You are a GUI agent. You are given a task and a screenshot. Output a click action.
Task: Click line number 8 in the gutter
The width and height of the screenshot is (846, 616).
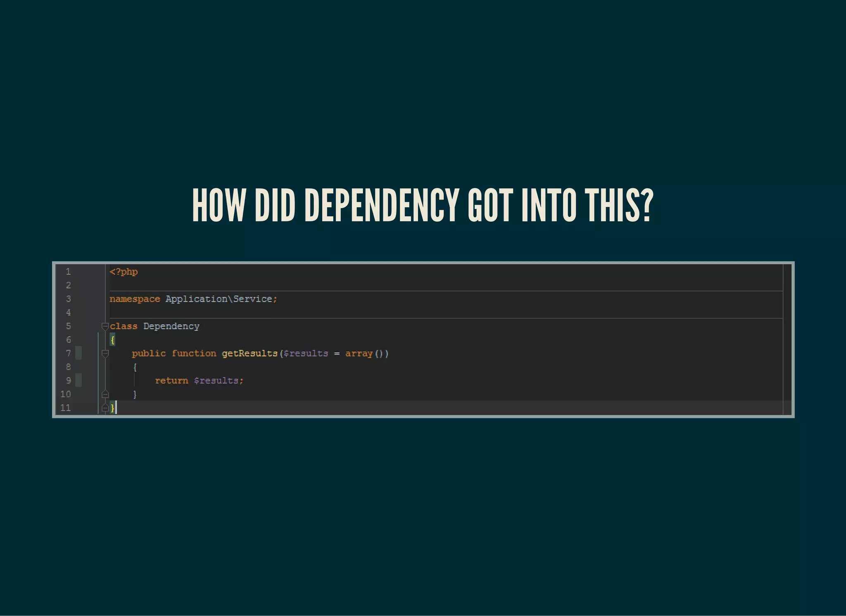(x=69, y=367)
